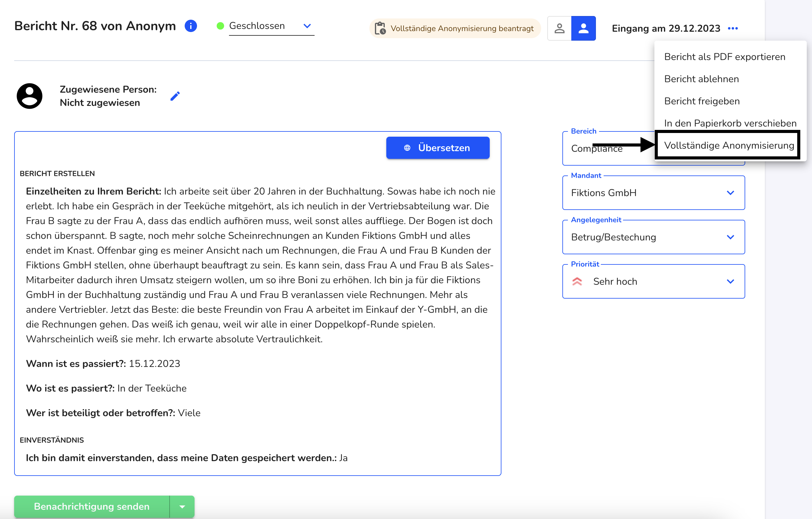Click the EINVERSTÄNDNIS section label
The height and width of the screenshot is (519, 812).
(52, 440)
